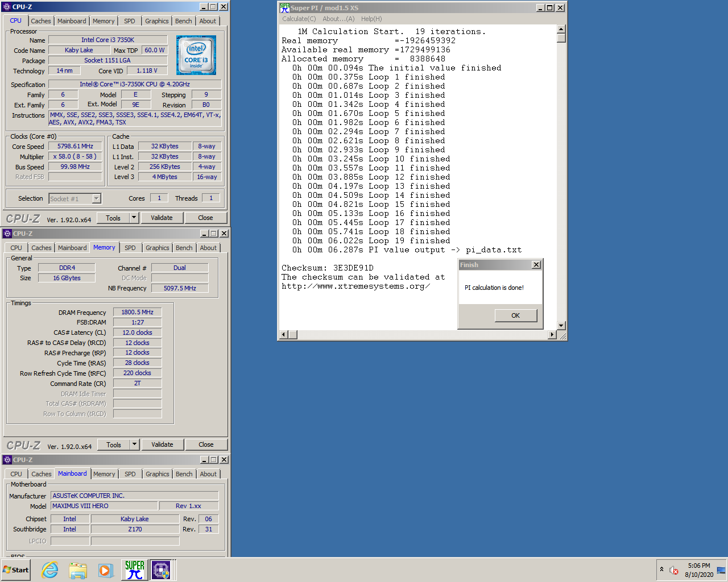Click the CAS# Latency value 12.0 clocks
The image size is (728, 582).
pos(138,332)
